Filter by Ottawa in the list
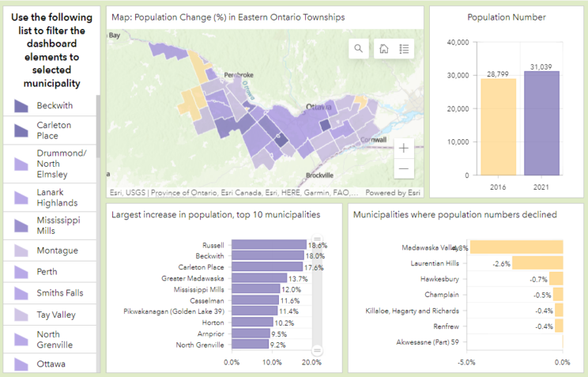 [x=50, y=364]
